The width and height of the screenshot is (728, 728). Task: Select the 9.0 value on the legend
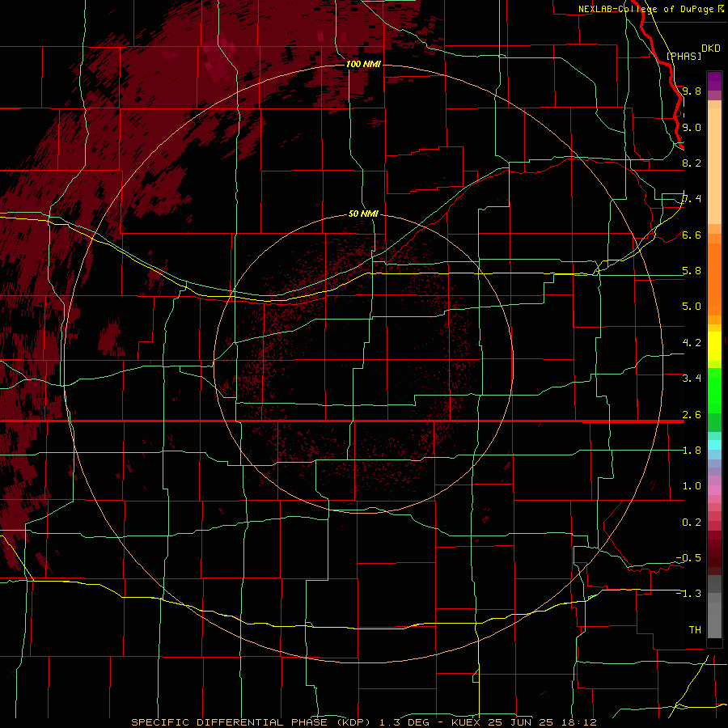[692, 127]
